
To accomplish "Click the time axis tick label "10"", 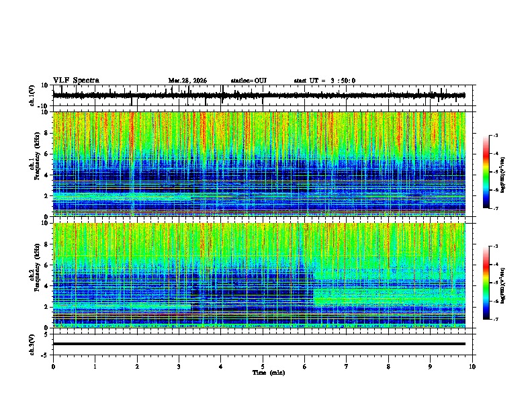I will tap(472, 367).
